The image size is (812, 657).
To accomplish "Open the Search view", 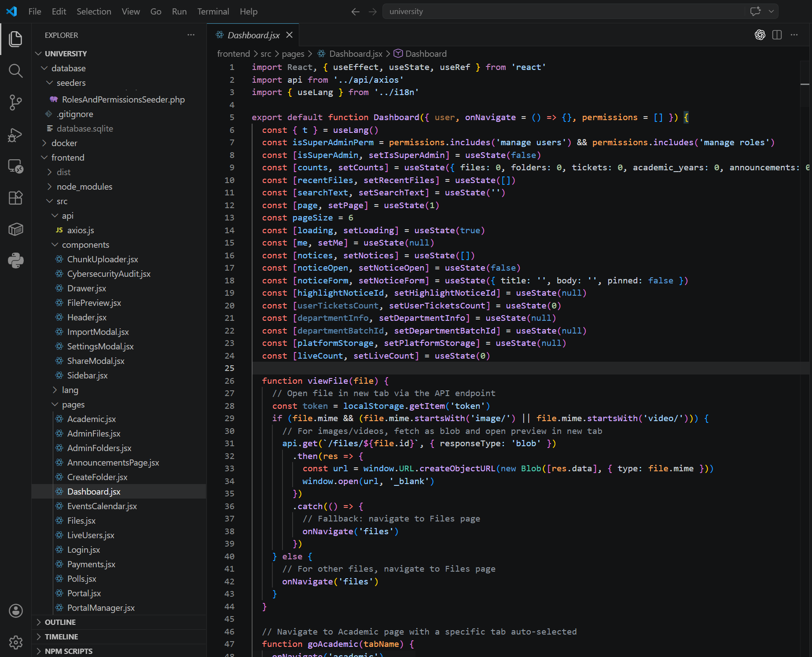I will [16, 70].
